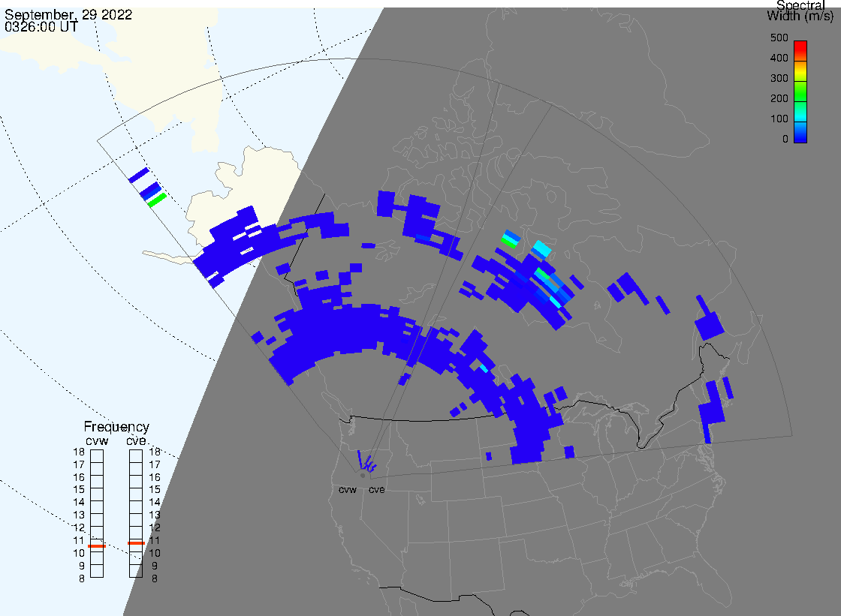This screenshot has width=841, height=616.
Task: Select the 18 label left of the cvw bar
Action: [x=79, y=452]
